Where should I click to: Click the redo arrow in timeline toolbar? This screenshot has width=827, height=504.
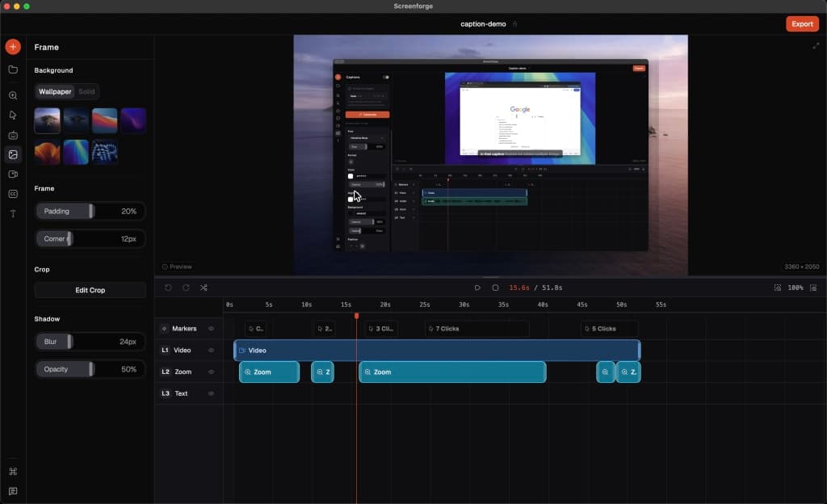pos(187,288)
